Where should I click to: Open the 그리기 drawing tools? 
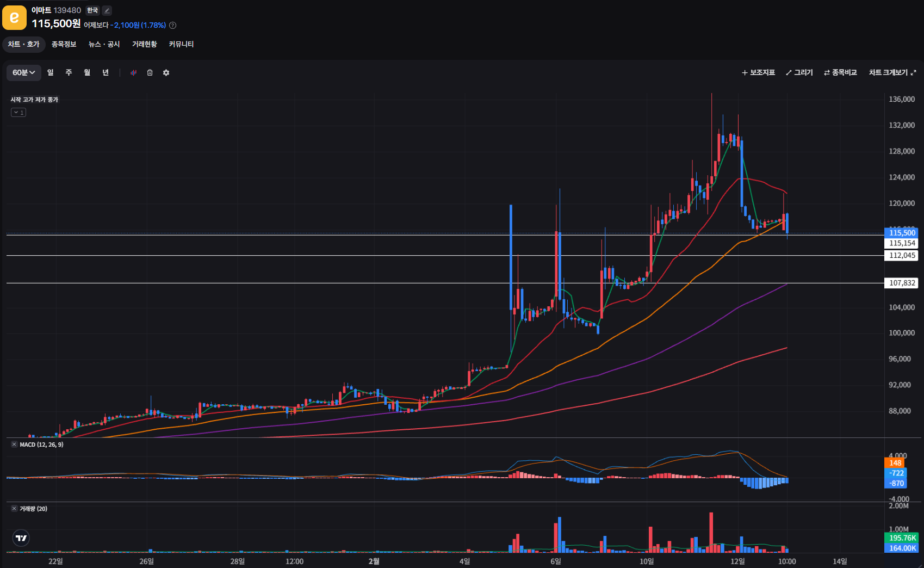[x=799, y=73]
